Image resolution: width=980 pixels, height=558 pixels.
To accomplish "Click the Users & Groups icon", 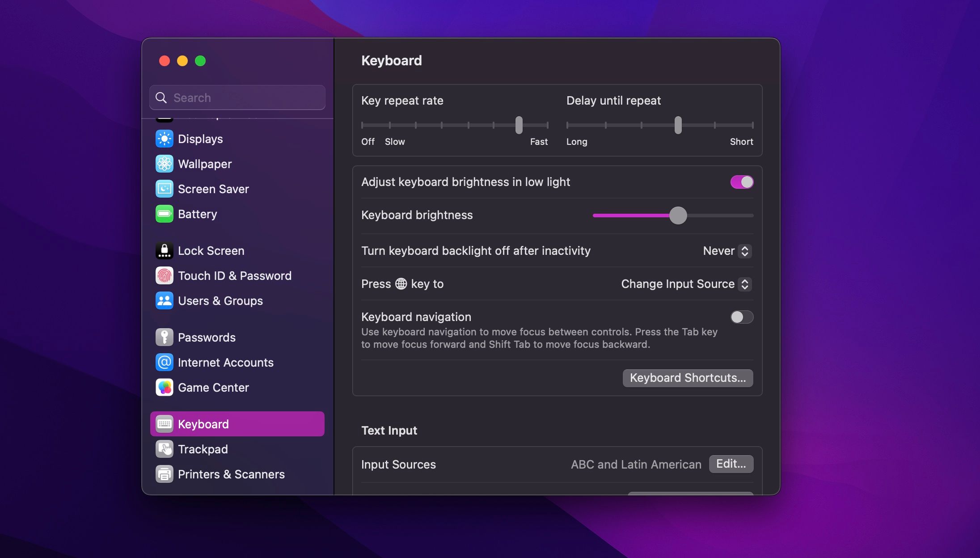I will tap(165, 300).
